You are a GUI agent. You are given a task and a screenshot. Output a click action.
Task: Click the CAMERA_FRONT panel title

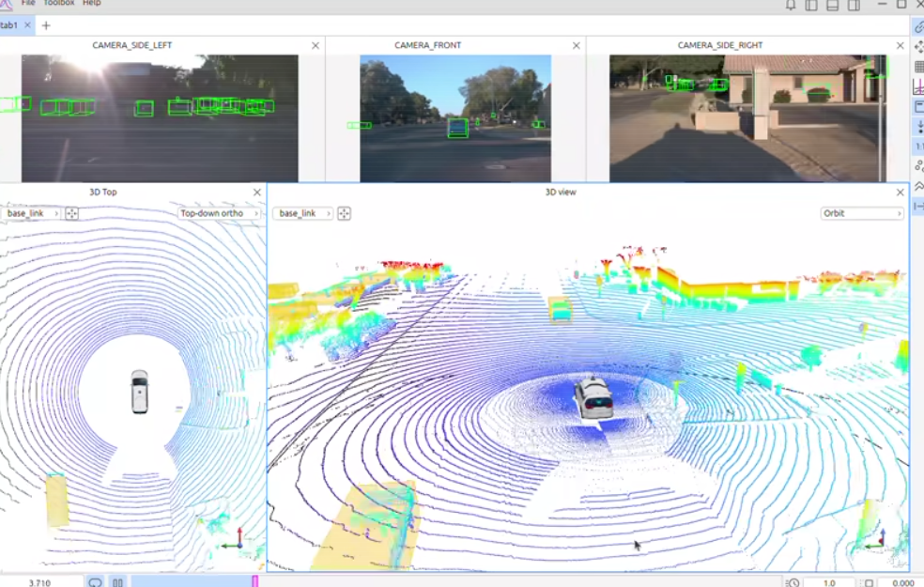(x=428, y=45)
